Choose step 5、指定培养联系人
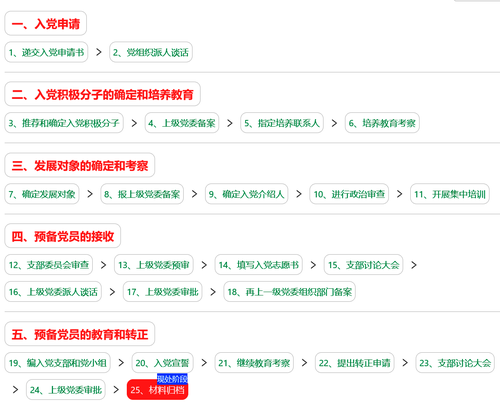This screenshot has width=500, height=407. coord(282,123)
